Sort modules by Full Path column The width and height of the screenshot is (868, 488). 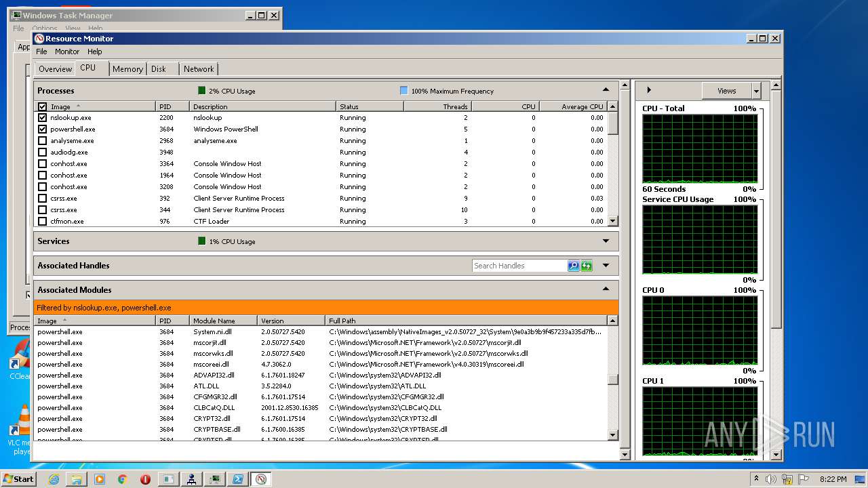[x=467, y=321]
